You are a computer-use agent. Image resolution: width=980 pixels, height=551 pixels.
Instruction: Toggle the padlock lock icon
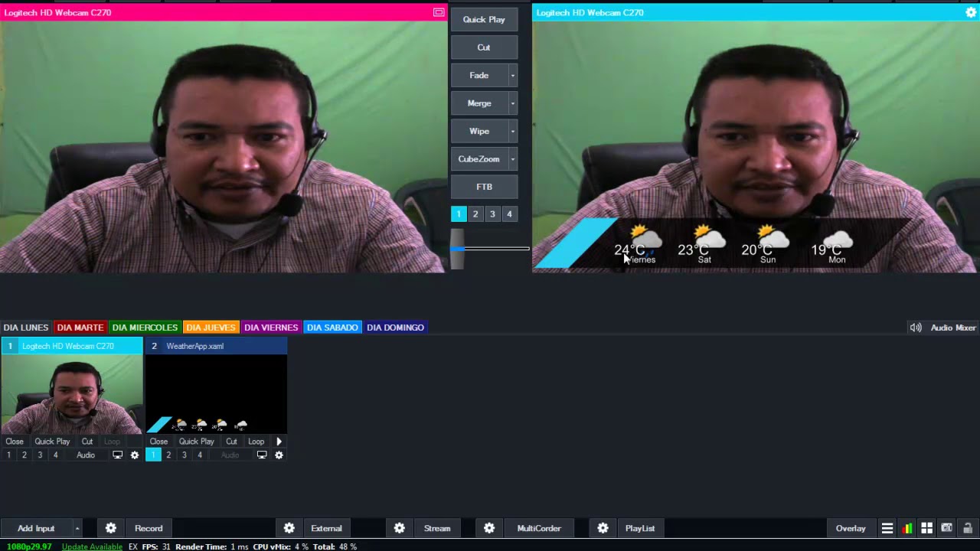[x=968, y=528]
